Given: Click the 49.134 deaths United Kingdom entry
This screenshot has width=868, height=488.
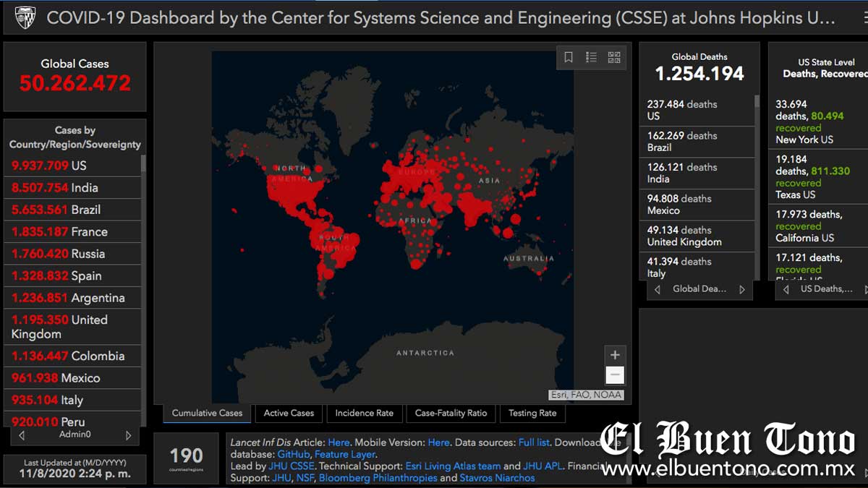Looking at the screenshot, I should (x=697, y=236).
